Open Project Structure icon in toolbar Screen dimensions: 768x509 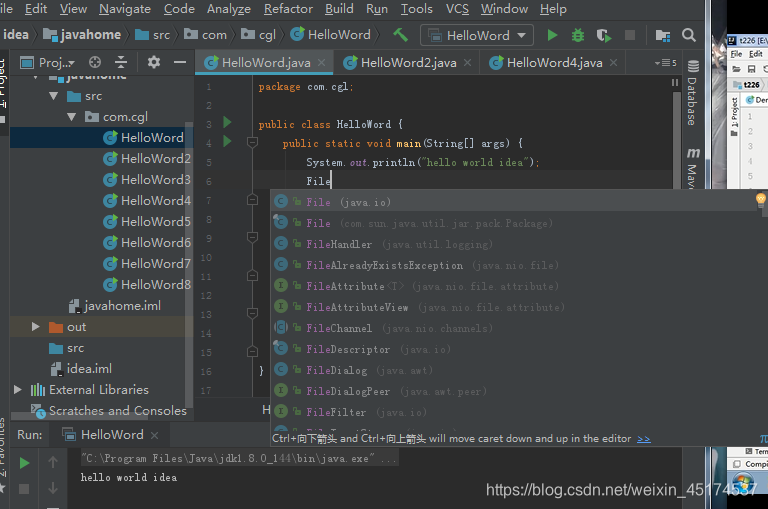coord(663,35)
